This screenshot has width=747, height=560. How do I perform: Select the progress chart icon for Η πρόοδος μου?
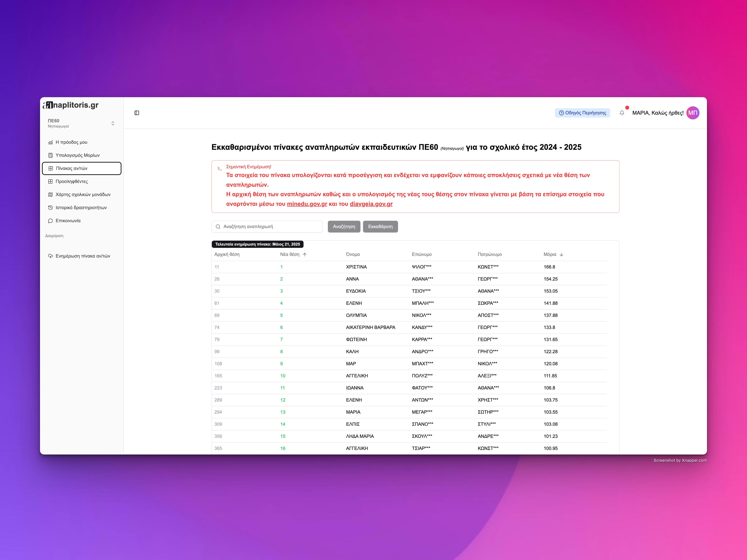(51, 142)
